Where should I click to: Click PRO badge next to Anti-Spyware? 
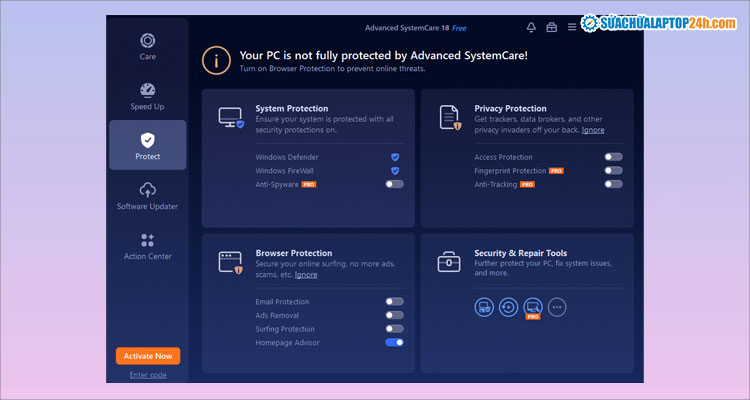(309, 185)
